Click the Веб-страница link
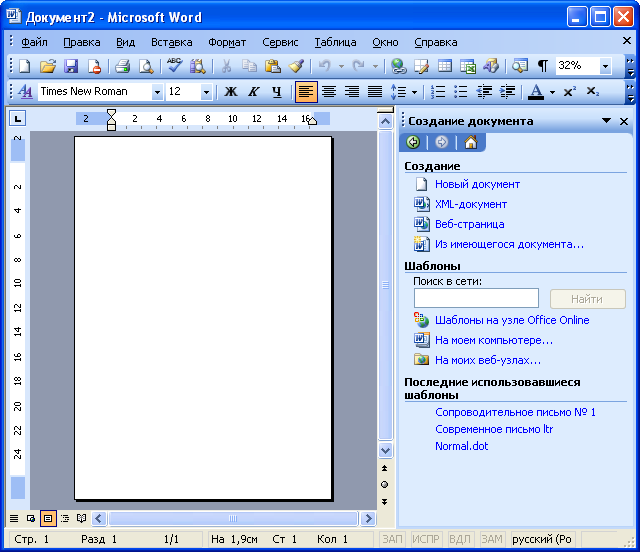The width and height of the screenshot is (640, 552). tap(469, 224)
